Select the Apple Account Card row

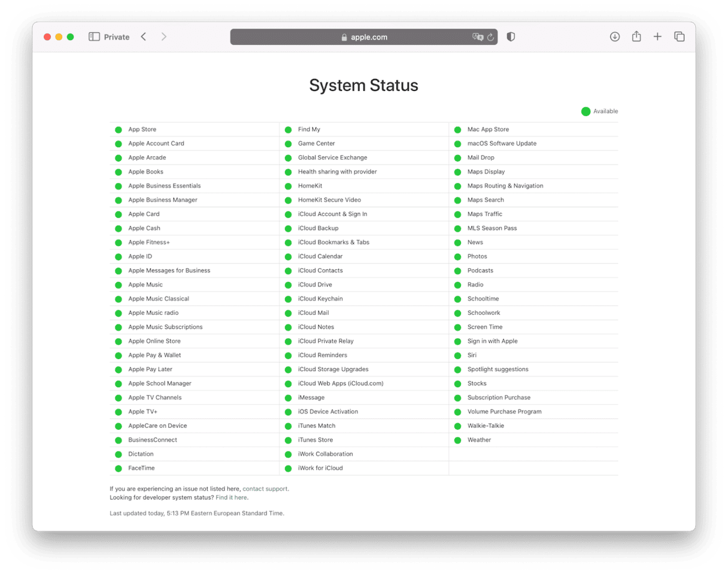point(195,144)
